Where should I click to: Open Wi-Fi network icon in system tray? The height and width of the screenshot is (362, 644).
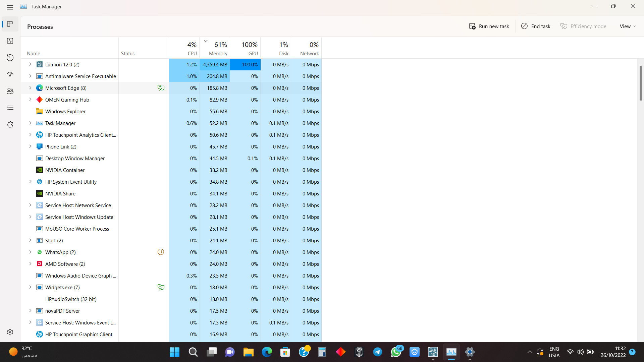(570, 352)
